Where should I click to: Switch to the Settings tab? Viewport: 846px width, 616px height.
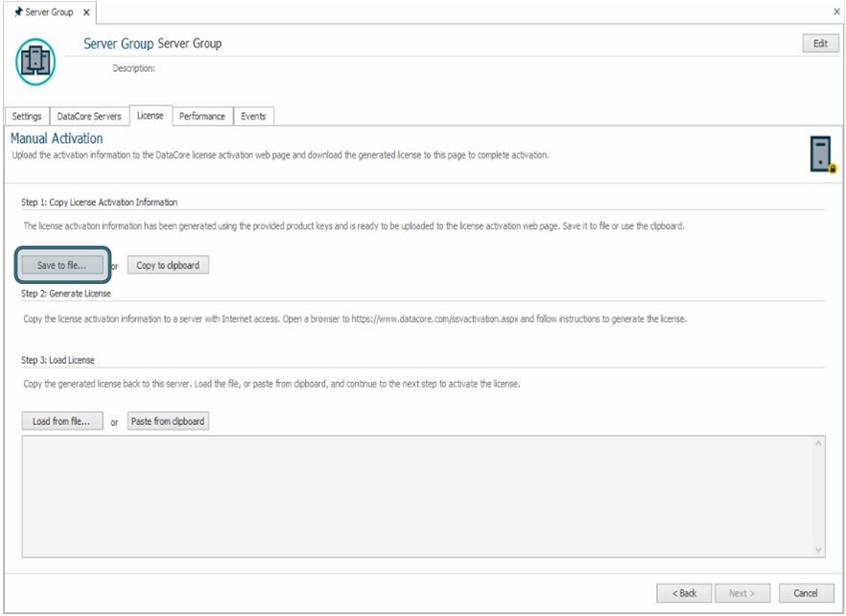[27, 116]
